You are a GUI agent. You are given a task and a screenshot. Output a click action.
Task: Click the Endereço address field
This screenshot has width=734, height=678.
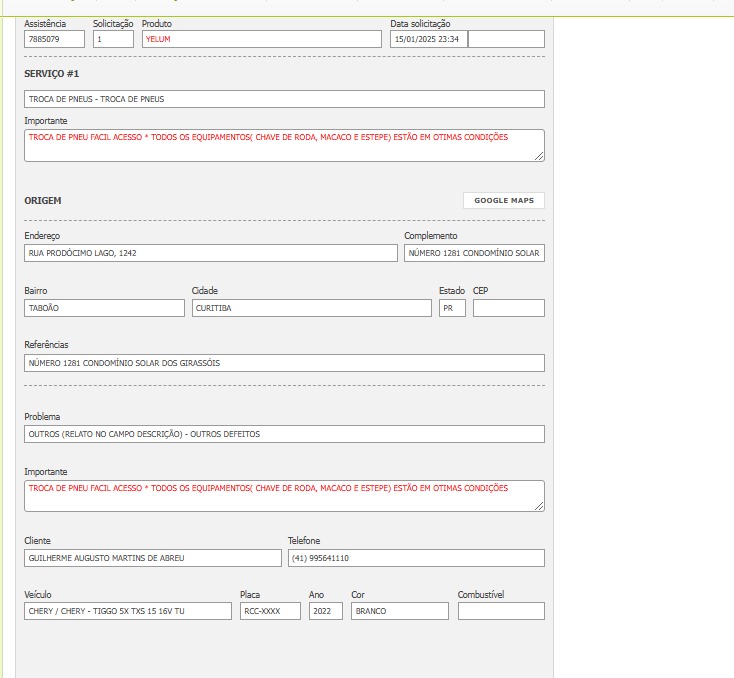point(210,253)
